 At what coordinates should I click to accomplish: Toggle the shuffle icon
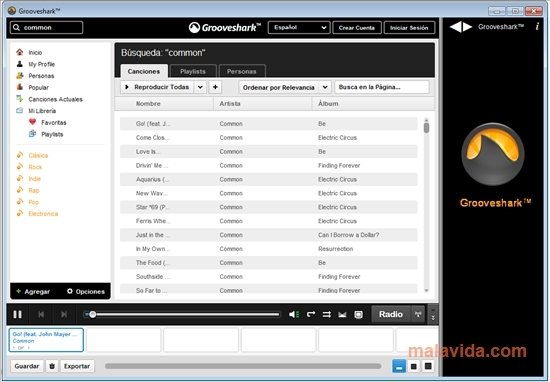pos(327,314)
